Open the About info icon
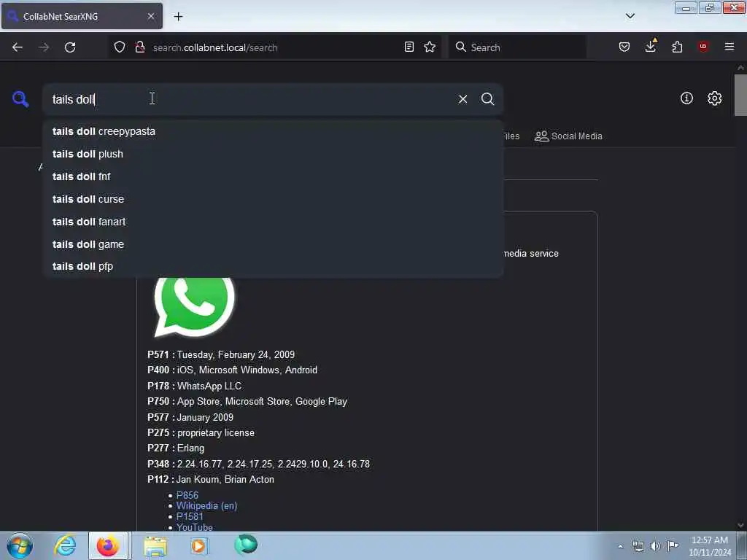Image resolution: width=747 pixels, height=560 pixels. [686, 98]
